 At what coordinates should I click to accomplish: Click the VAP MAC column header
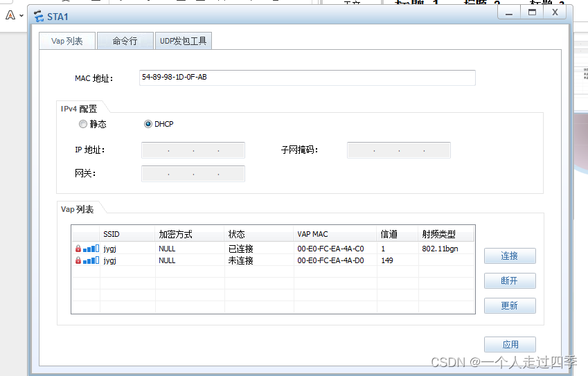[x=335, y=234]
